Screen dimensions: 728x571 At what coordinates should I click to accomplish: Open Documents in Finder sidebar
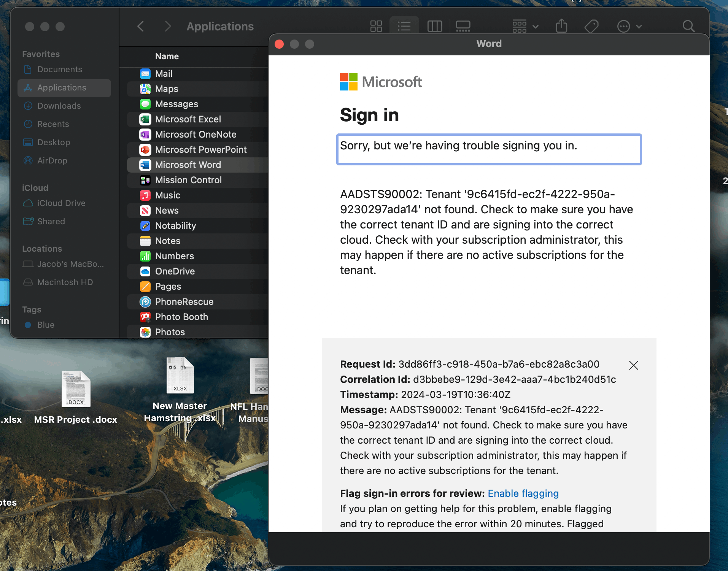pos(64,70)
